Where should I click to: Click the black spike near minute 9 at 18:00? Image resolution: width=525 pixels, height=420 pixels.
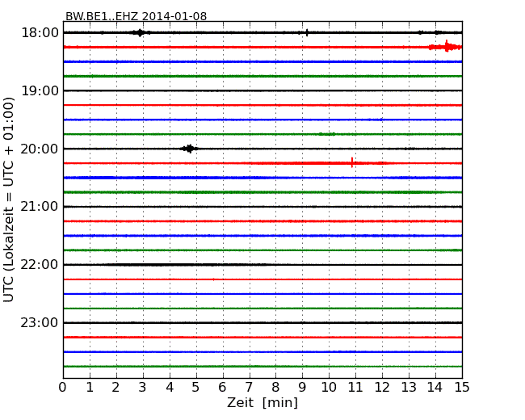point(307,32)
